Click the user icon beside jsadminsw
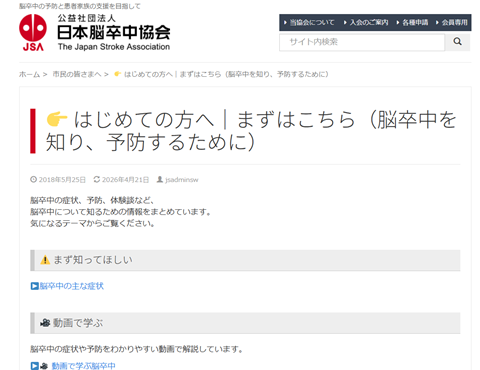Screen dimensions: 480x370 [160, 179]
